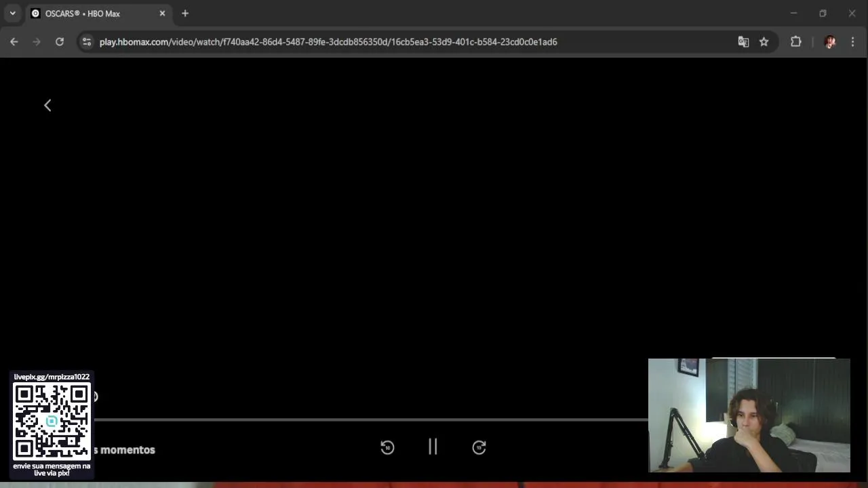The width and height of the screenshot is (868, 488).
Task: View site information icon in address bar
Action: click(86, 42)
